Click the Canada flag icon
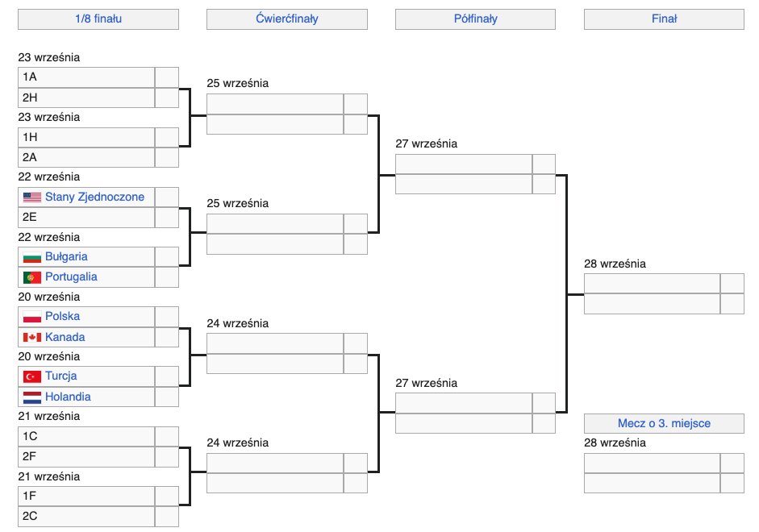Viewport: 759px width, 532px height. [32, 337]
